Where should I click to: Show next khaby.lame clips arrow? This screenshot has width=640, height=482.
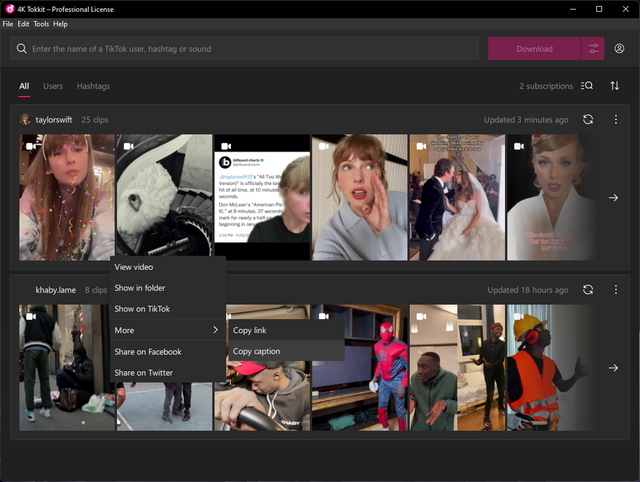[x=613, y=368]
